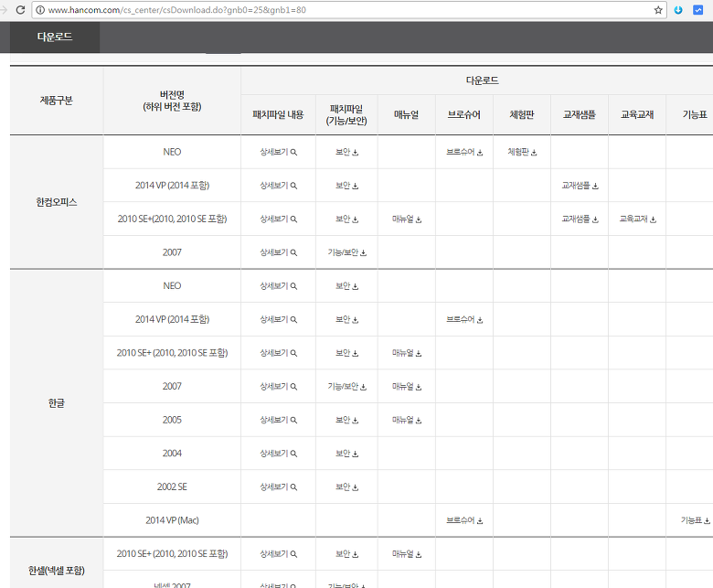Bookmark this page with the star icon

pos(658,10)
